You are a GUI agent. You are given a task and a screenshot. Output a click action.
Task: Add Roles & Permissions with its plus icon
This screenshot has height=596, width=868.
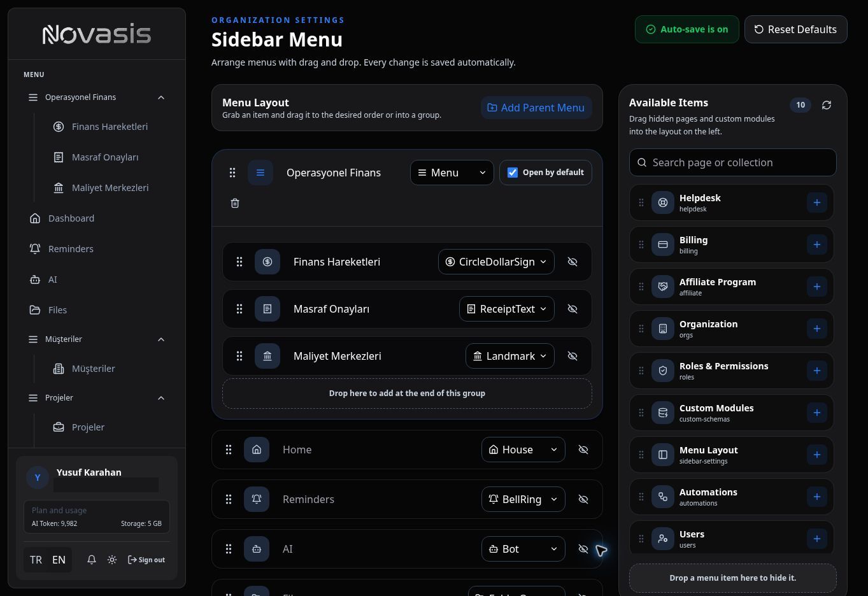816,371
